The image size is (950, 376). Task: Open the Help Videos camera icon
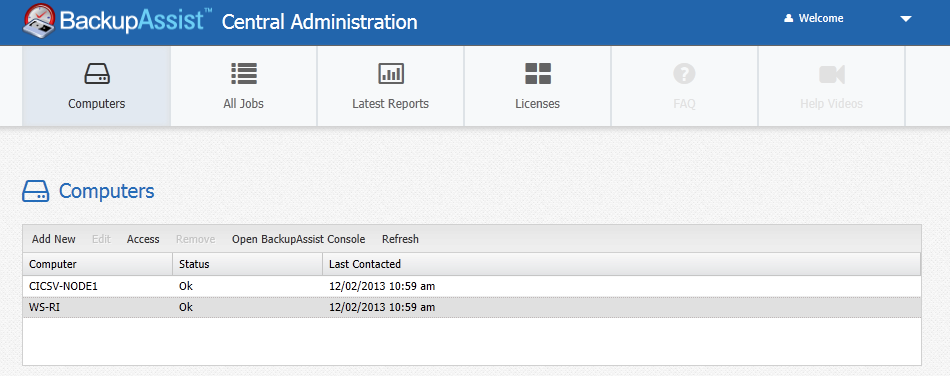coord(832,74)
